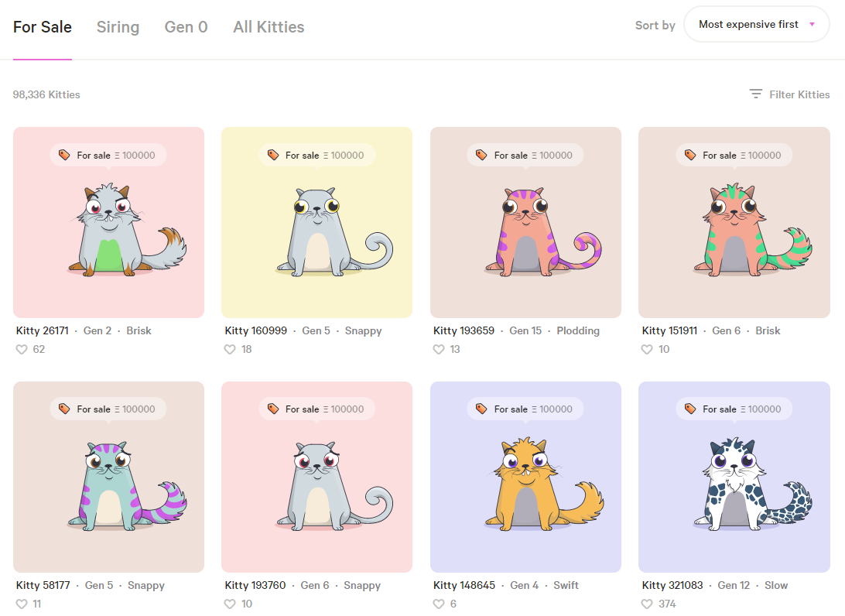Screen dimensions: 845x616
Task: Click gray cat on yellow background
Action: (334, 231)
